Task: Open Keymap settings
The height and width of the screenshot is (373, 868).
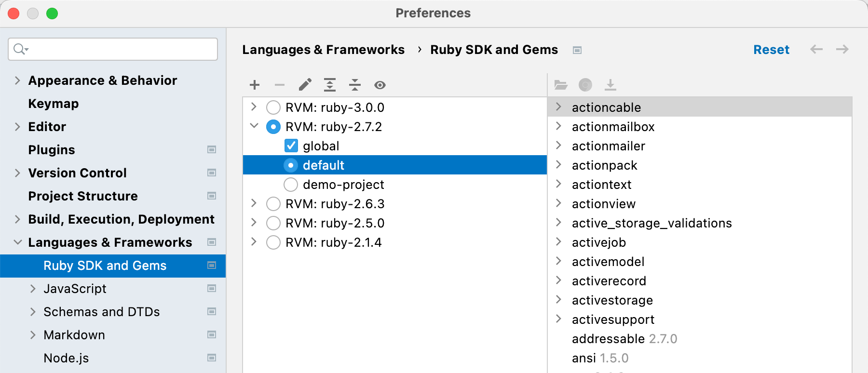Action: click(x=54, y=104)
